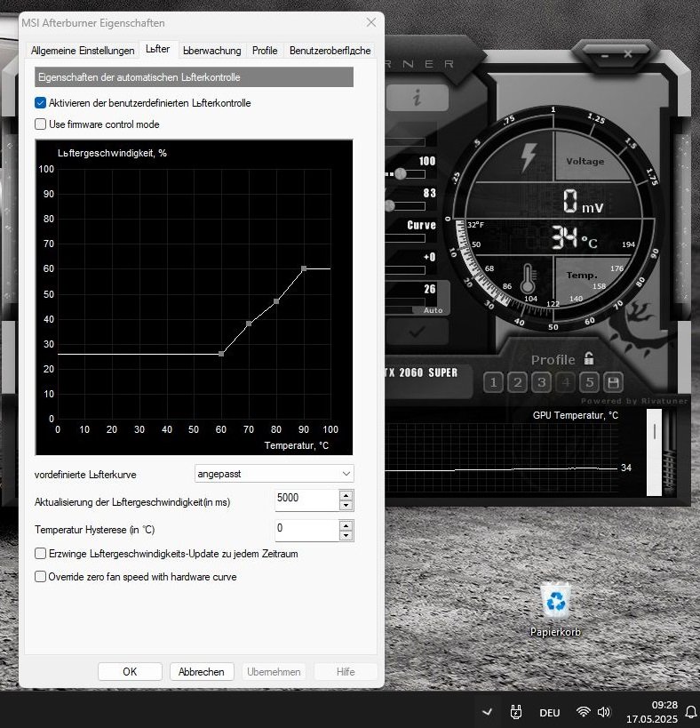
Task: Decrease Temperatur Hysterese value stepper
Action: coord(346,536)
